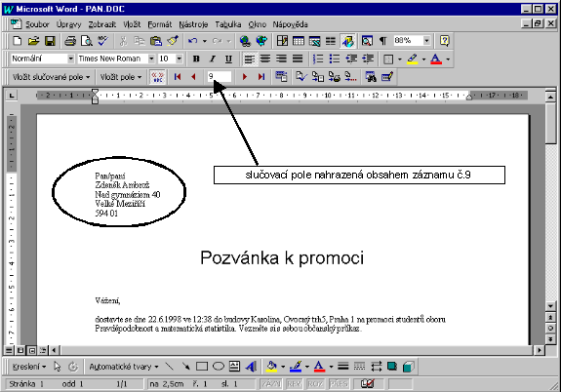Click the record number field showing 9
Image resolution: width=561 pixels, height=392 pixels.
[220, 76]
